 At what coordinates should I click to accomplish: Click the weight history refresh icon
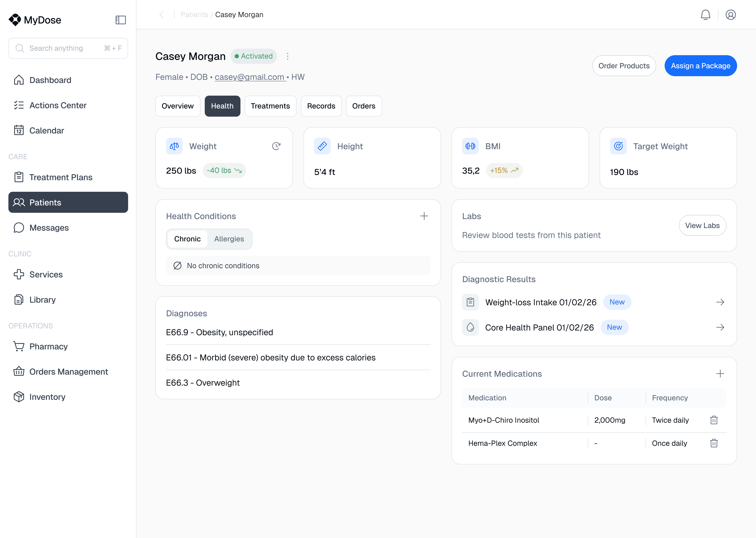(276, 146)
